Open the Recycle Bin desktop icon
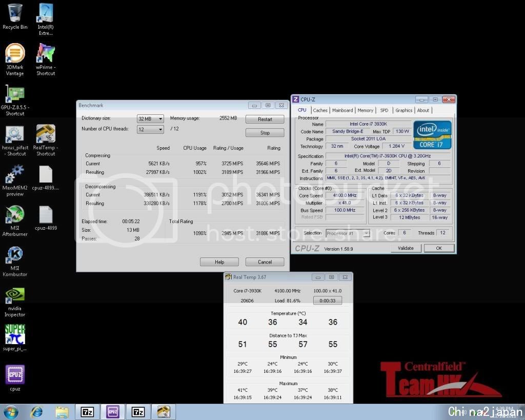 (15, 17)
